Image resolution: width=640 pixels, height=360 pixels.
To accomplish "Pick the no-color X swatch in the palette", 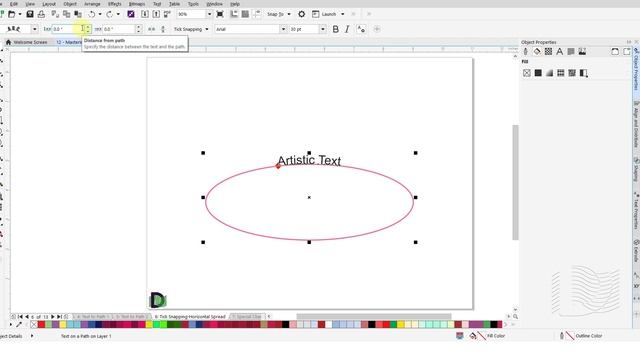I will 34,325.
